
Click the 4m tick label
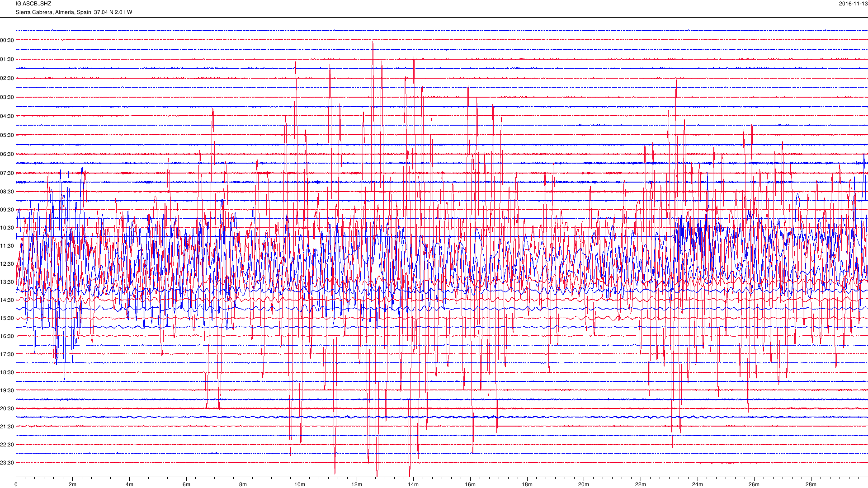(x=129, y=484)
